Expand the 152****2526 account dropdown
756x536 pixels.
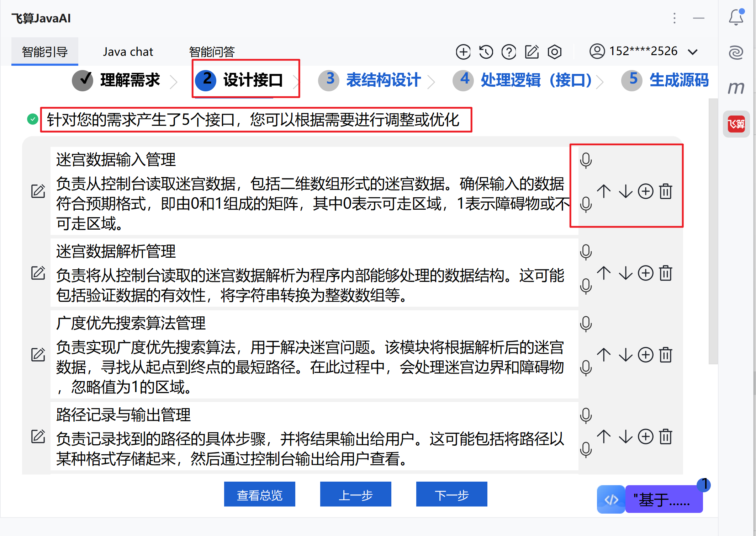[x=693, y=52]
